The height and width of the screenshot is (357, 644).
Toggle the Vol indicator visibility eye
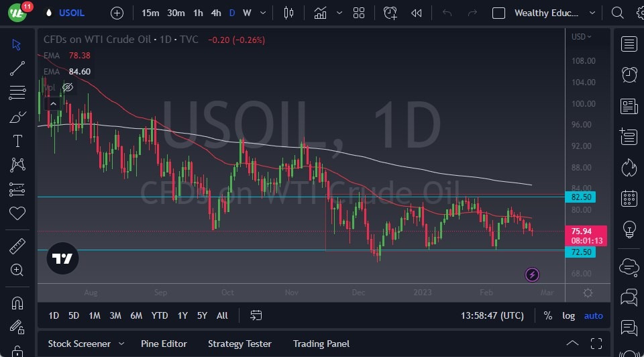point(68,87)
